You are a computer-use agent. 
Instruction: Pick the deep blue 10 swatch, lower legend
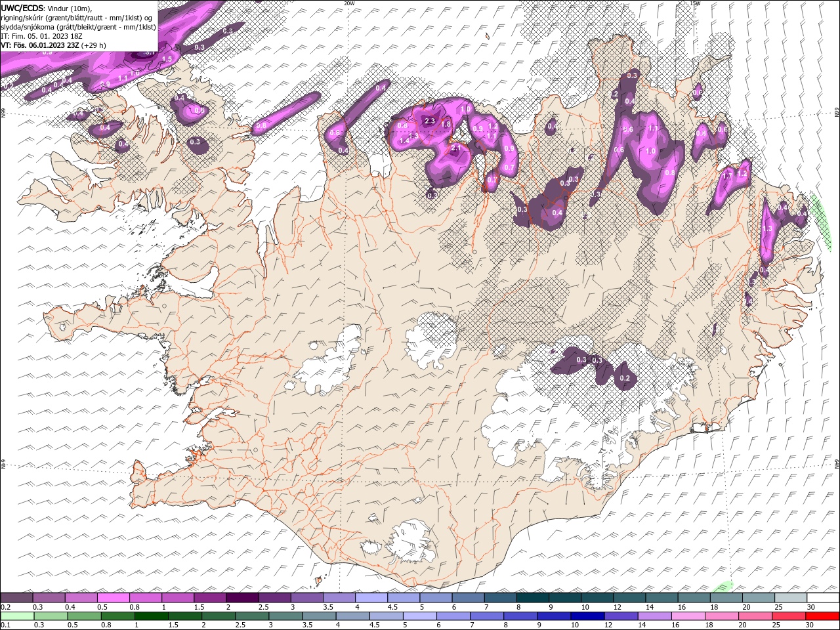point(587,616)
